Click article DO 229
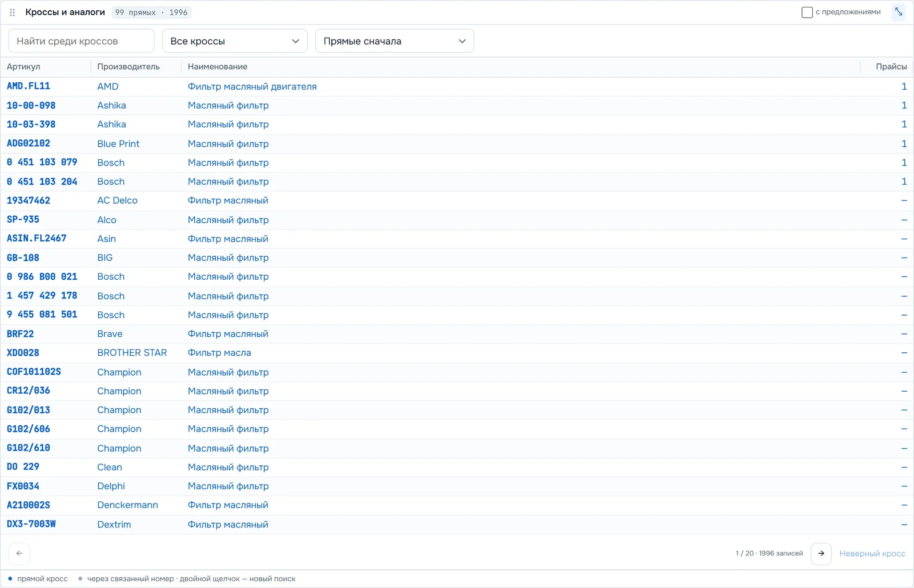 23,467
